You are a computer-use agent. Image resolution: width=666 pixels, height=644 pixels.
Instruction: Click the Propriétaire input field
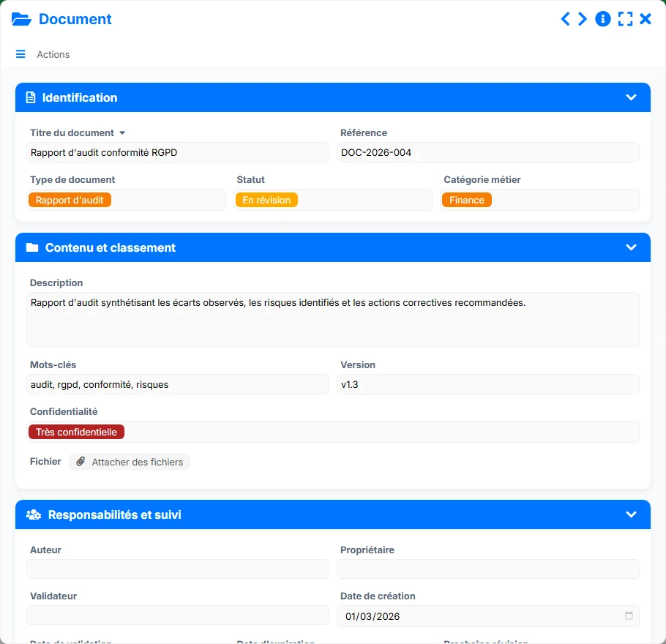(x=487, y=569)
